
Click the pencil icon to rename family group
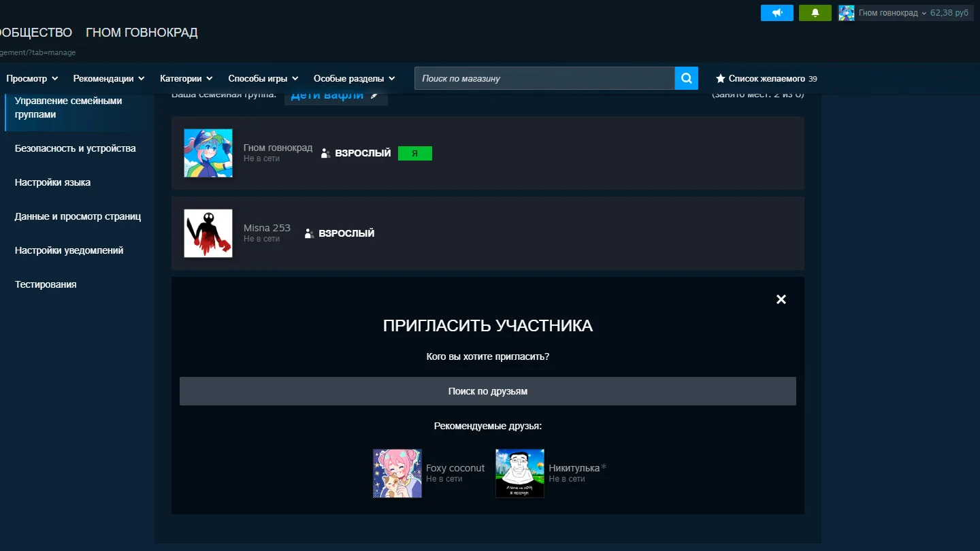pyautogui.click(x=374, y=95)
